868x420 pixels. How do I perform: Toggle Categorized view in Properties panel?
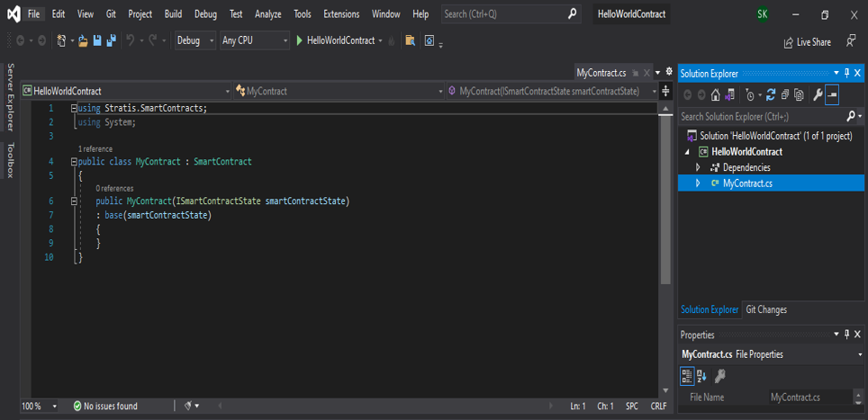[687, 376]
